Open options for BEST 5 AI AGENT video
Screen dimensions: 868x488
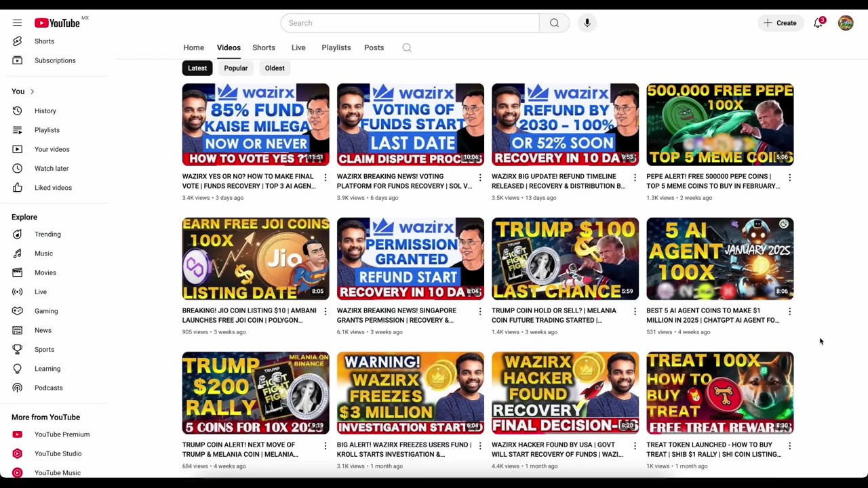tap(790, 312)
